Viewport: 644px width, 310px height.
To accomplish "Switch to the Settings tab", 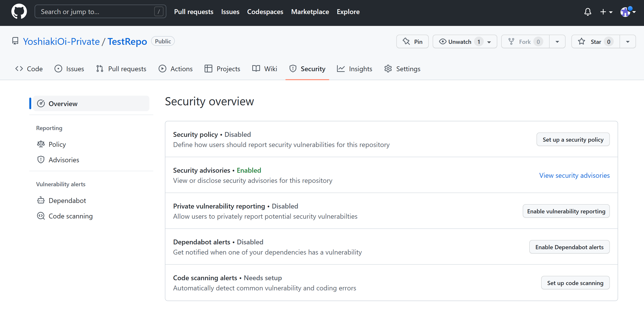I will [x=408, y=69].
